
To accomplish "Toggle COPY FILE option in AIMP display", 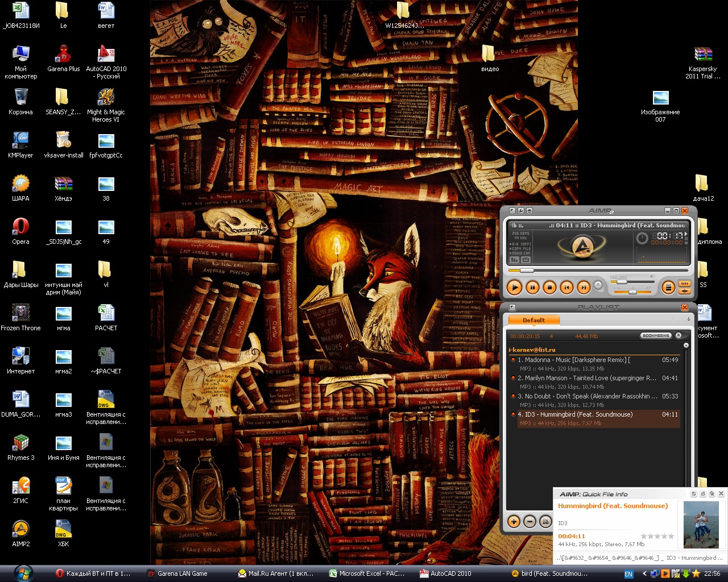I will (521, 248).
